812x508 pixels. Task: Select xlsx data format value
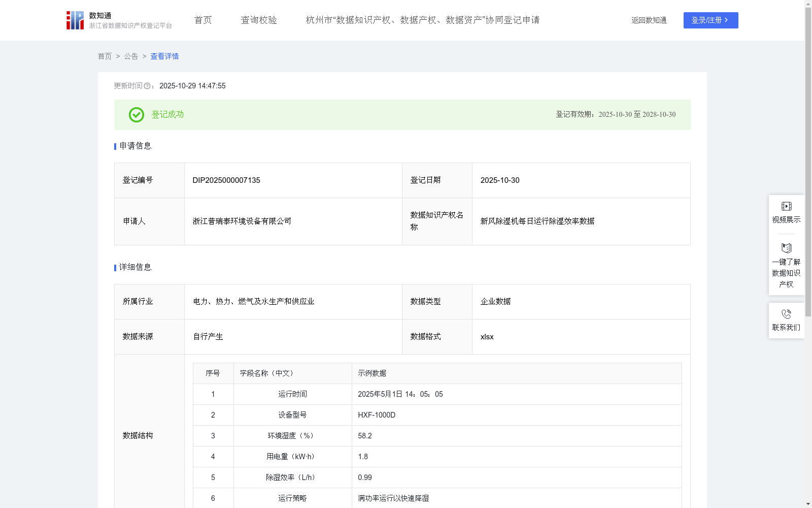click(487, 337)
